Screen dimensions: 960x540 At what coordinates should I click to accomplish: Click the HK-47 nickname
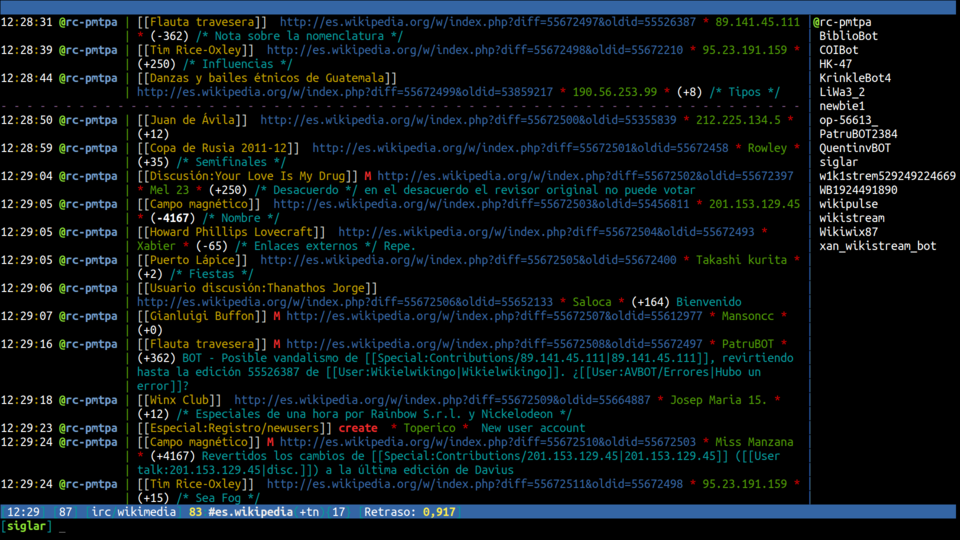[835, 63]
